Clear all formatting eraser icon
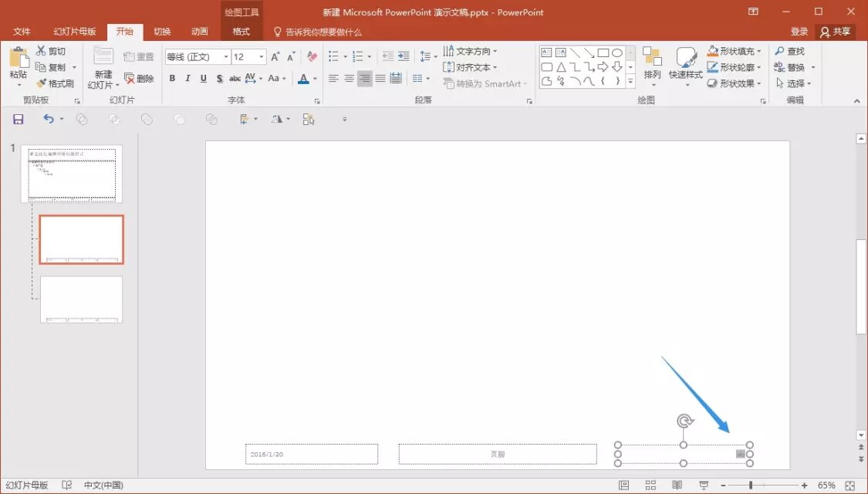868x494 pixels. coord(312,56)
